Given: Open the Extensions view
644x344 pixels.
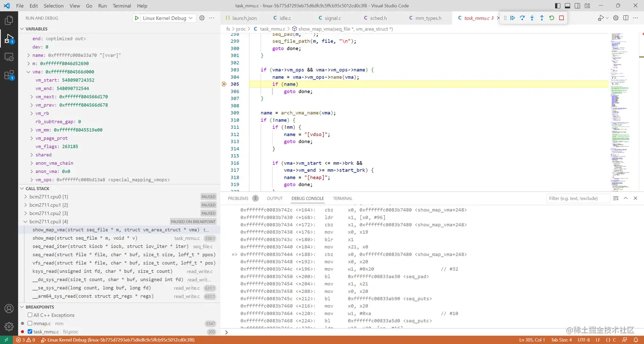Looking at the screenshot, I should (x=9, y=75).
